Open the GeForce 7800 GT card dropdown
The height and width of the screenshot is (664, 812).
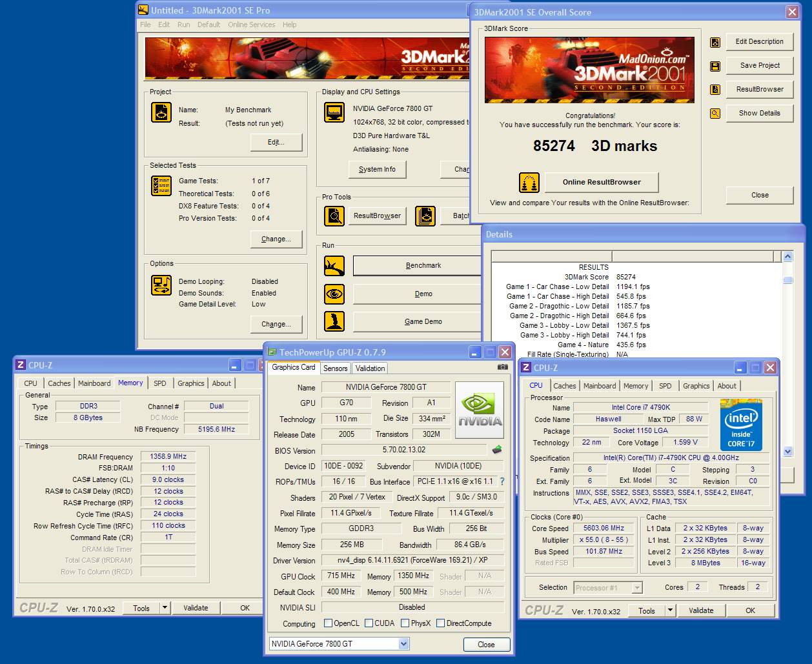403,644
